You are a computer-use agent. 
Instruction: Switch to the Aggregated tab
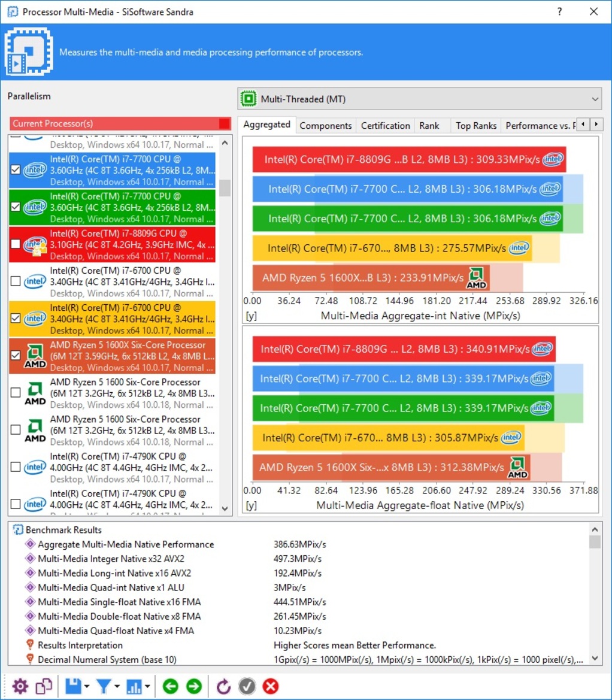[266, 125]
